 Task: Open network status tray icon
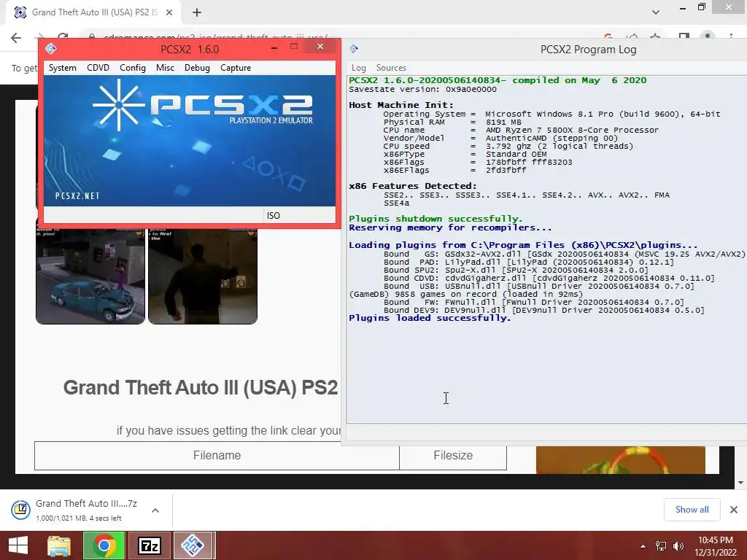pos(661,546)
